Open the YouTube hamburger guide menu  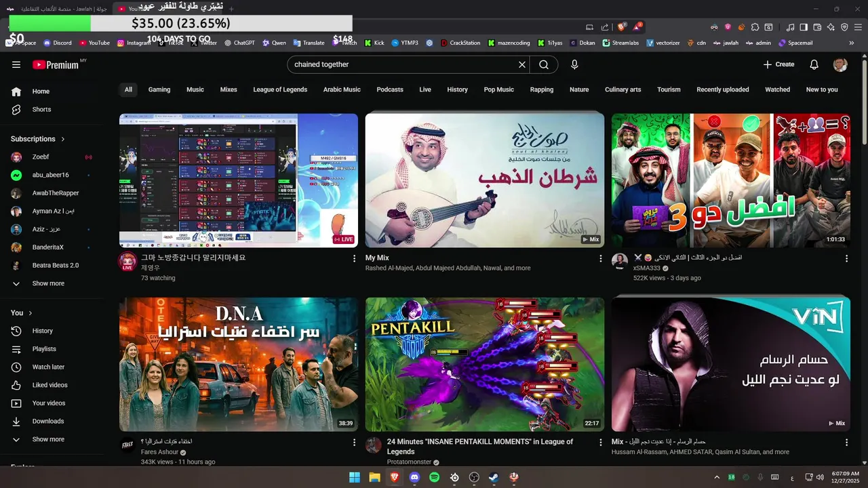pos(16,64)
